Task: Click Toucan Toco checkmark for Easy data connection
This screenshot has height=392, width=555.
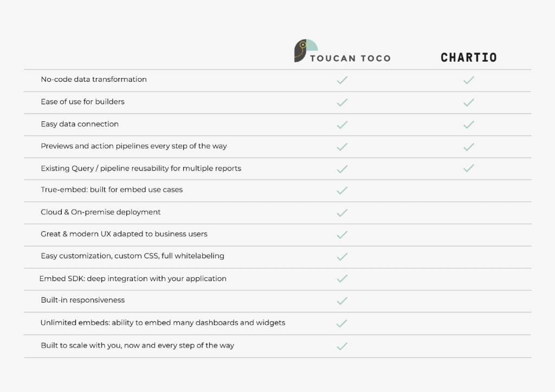Action: [x=342, y=125]
